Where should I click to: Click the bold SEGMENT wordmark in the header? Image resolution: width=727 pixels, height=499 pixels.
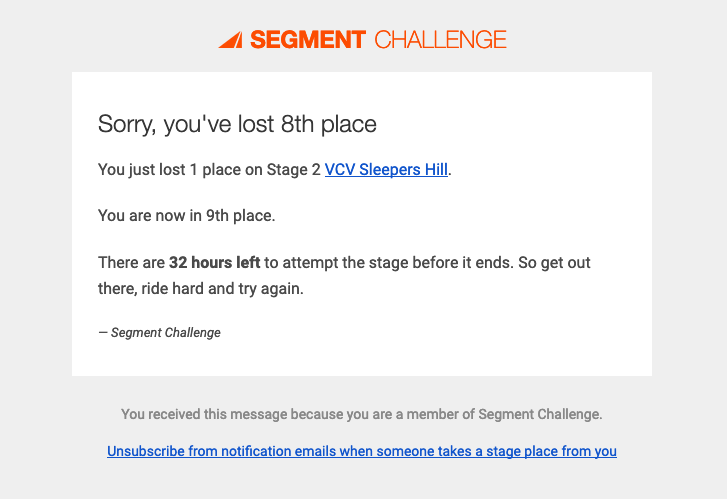[x=308, y=39]
